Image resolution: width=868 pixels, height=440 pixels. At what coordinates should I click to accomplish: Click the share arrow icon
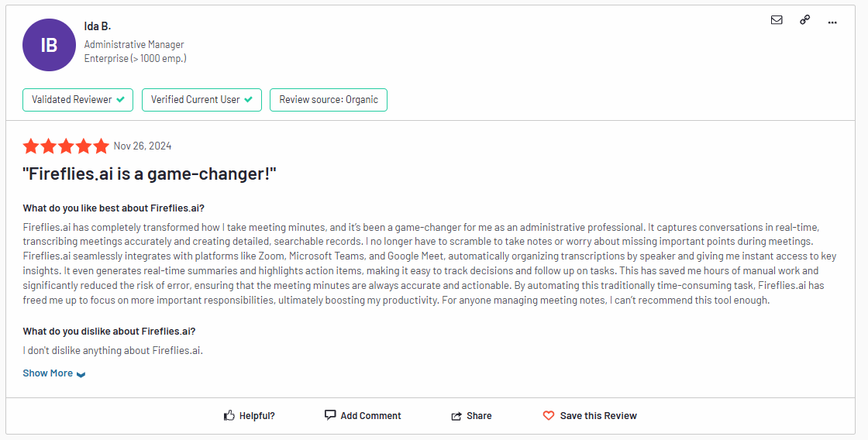(456, 416)
